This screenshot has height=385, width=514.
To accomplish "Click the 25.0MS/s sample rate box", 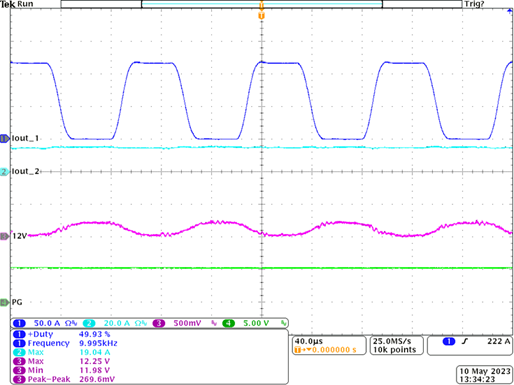I will point(396,345).
